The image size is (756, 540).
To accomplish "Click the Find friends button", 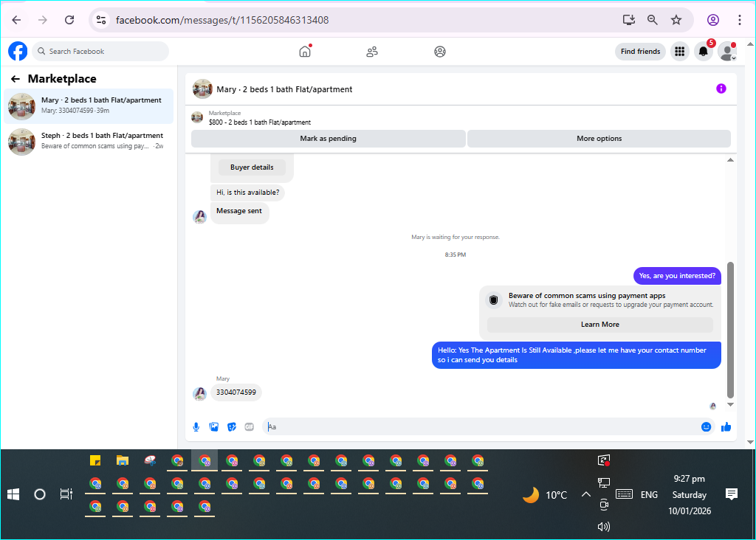I will coord(640,51).
